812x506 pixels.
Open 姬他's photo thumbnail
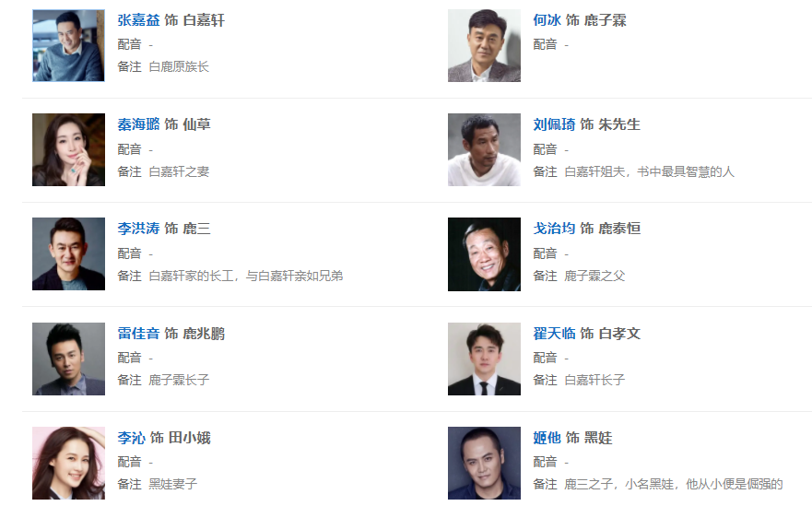click(x=484, y=463)
